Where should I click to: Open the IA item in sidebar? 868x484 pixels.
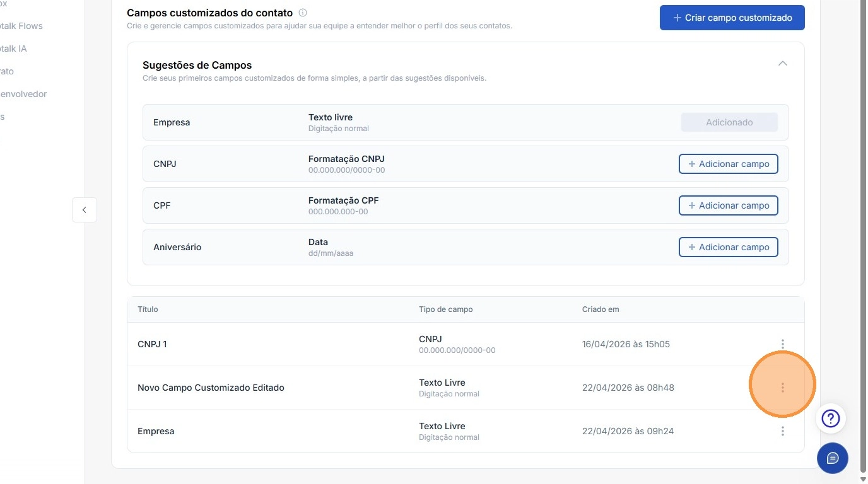click(x=14, y=49)
